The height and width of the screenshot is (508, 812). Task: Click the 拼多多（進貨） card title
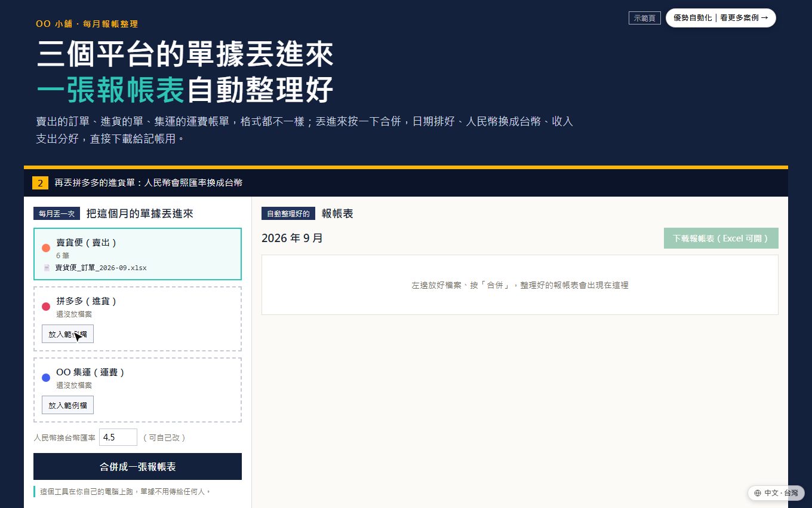click(87, 301)
